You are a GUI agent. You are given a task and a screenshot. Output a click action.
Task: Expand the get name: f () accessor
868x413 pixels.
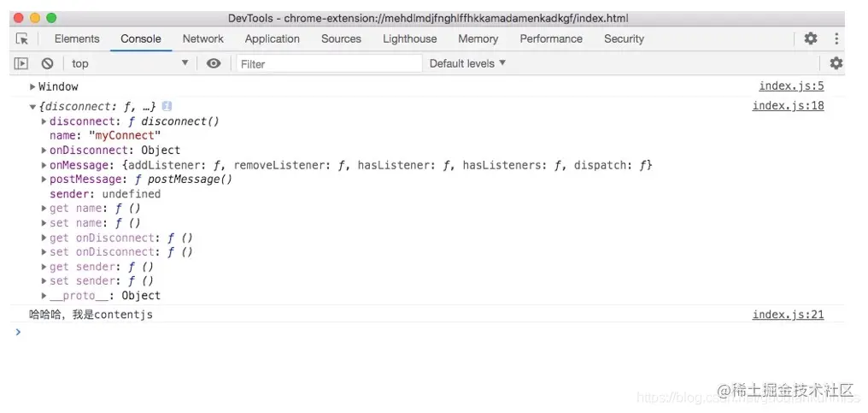44,209
